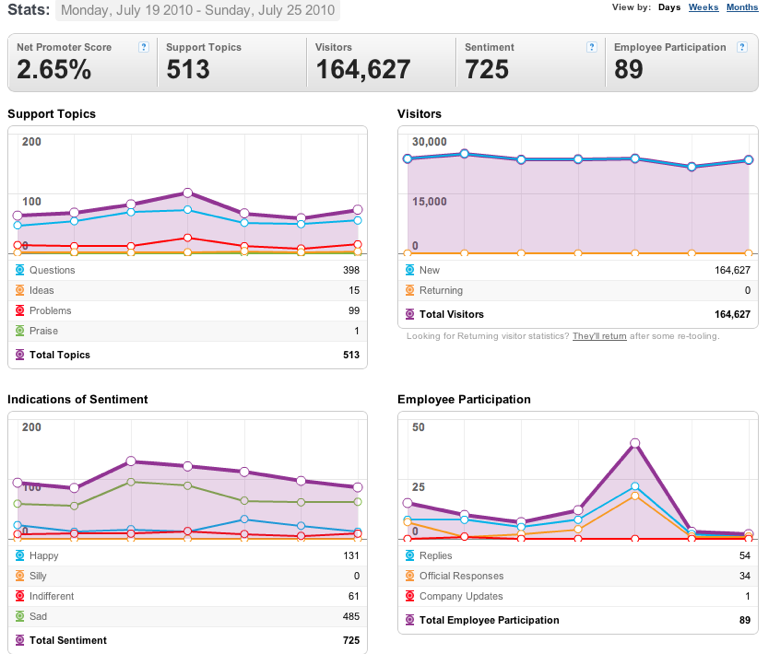
Task: Click the green Sad legend icon
Action: 20,616
